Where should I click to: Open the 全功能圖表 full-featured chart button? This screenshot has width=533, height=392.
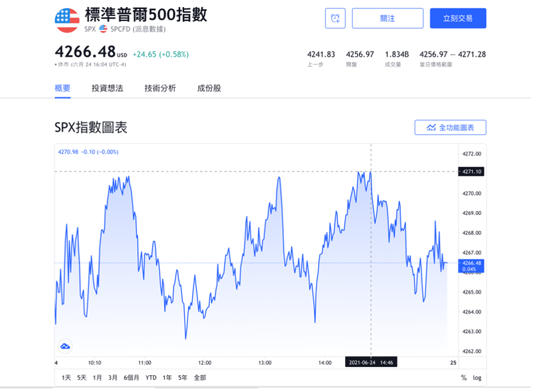(x=451, y=128)
